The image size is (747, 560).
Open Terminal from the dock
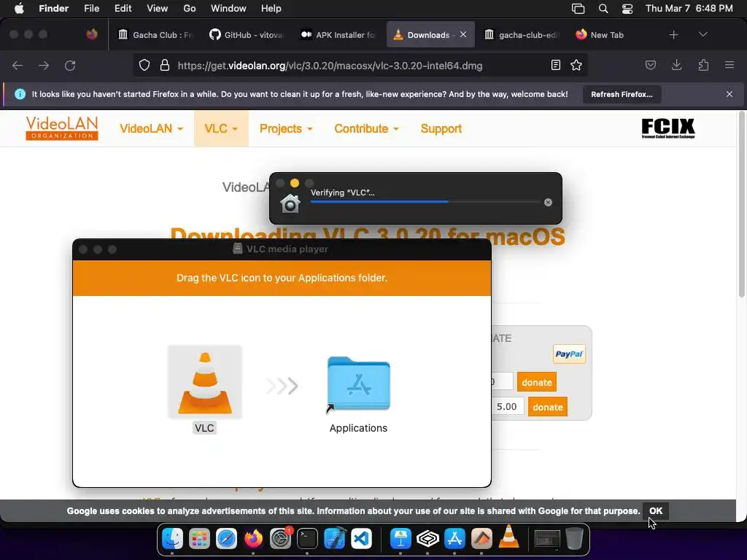pos(307,539)
